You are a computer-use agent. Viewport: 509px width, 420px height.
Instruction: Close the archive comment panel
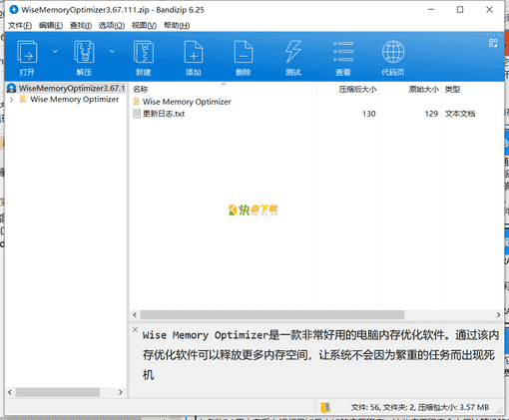point(135,329)
